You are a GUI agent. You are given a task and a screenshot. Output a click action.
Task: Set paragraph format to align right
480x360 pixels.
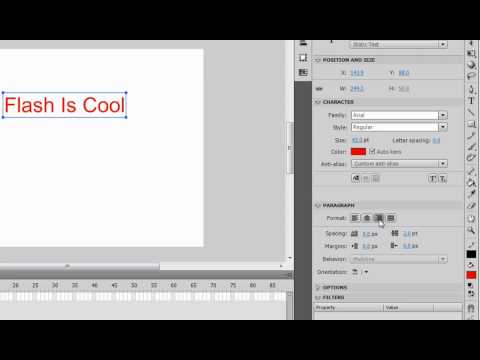click(379, 218)
